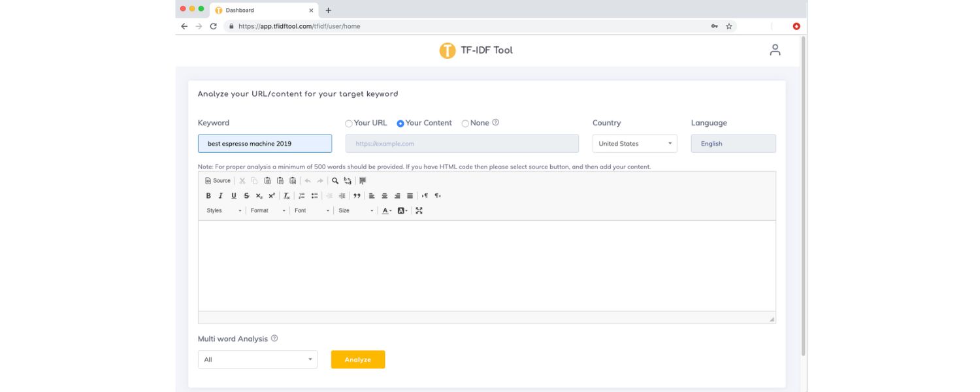Apply italic formatting in the editor

click(x=221, y=195)
